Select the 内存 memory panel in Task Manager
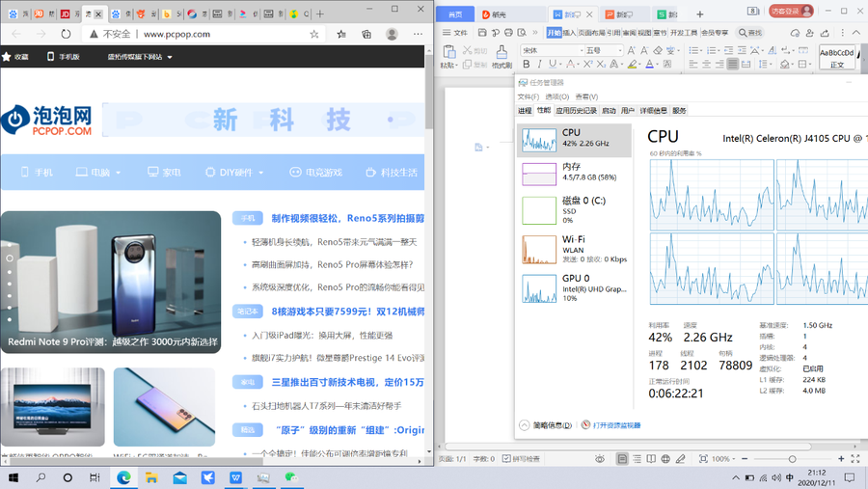 pos(574,173)
